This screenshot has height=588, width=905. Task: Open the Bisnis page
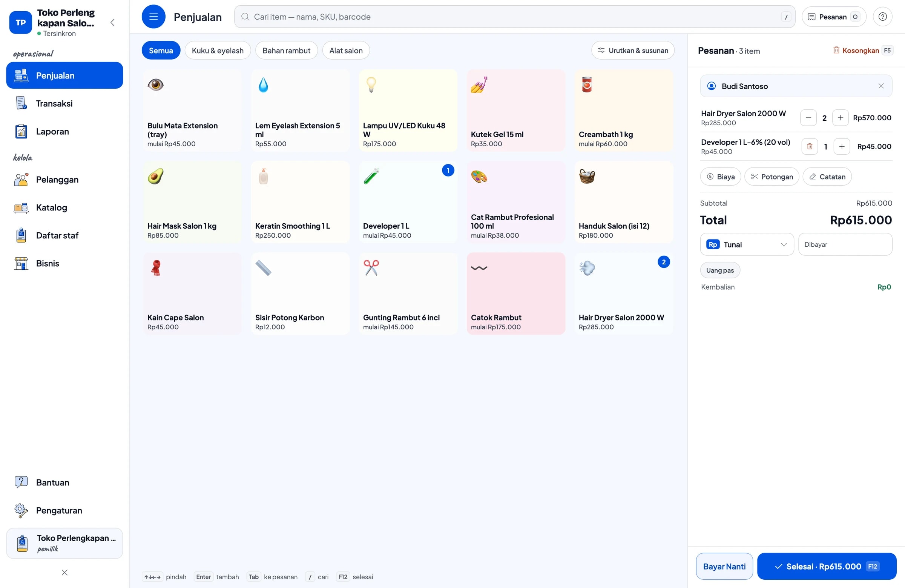(x=64, y=264)
